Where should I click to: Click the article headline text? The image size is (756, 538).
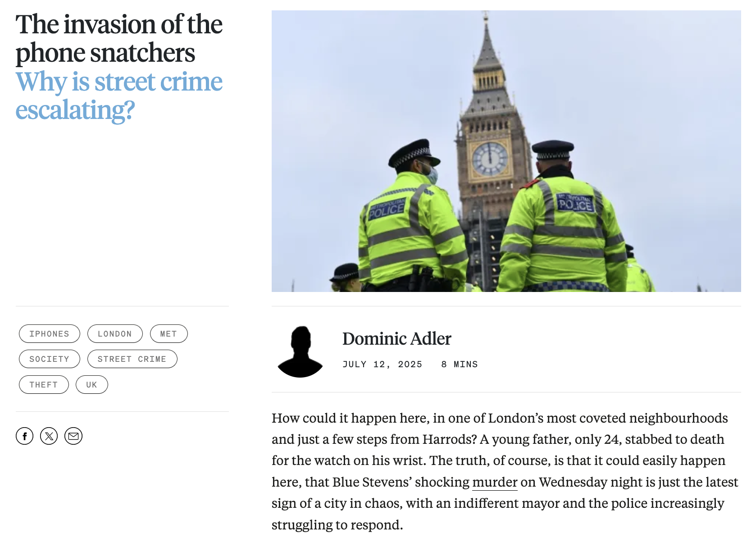pos(119,38)
